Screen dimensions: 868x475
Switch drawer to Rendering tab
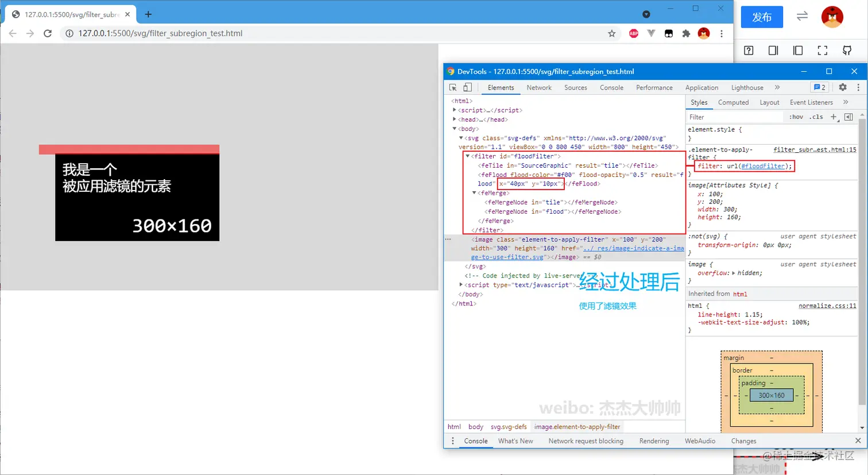654,441
